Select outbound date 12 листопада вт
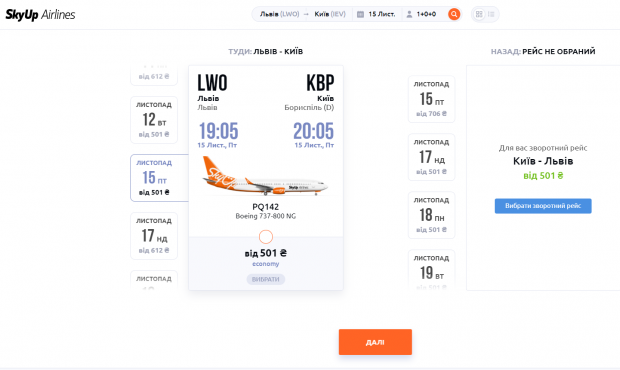Viewport: 620px width, 370px height. click(x=154, y=120)
